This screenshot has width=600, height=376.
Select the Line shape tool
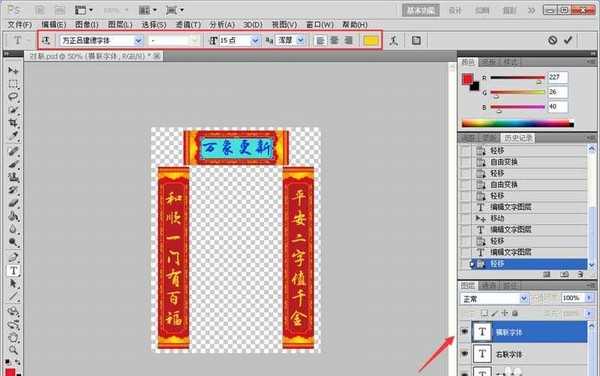point(13,297)
